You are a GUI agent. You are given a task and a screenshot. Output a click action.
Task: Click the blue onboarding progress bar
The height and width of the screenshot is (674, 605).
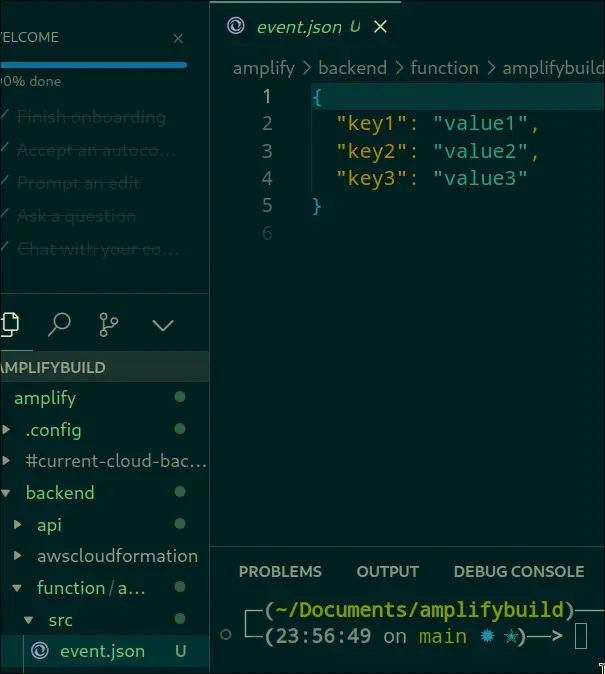(93, 65)
